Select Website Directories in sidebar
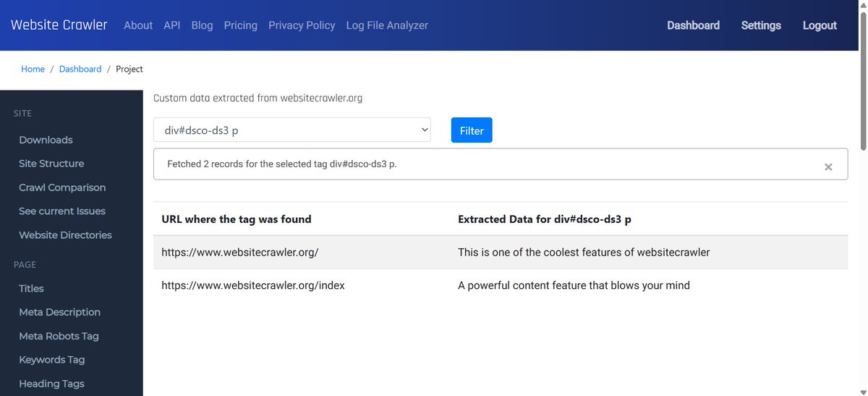This screenshot has width=868, height=396. click(x=65, y=235)
